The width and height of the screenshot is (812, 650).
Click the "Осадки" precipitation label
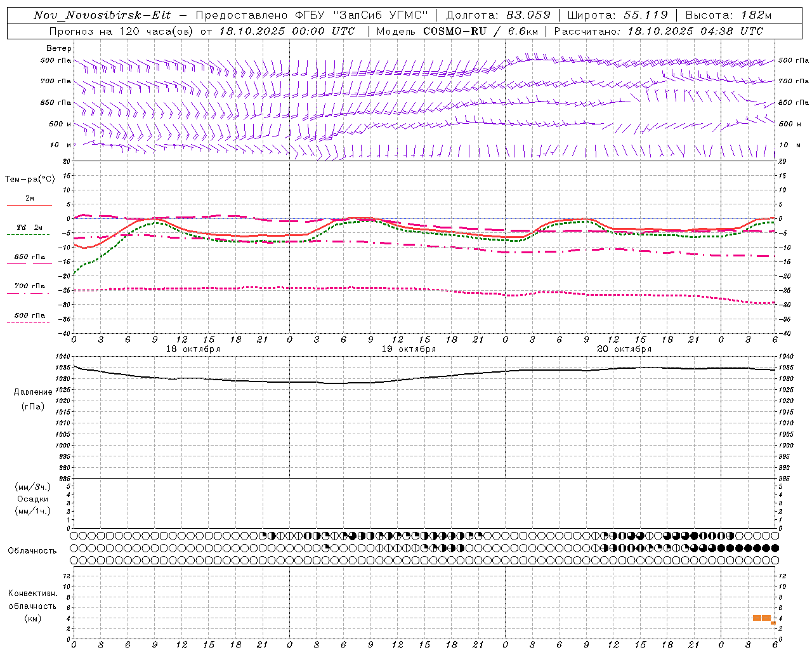pyautogui.click(x=33, y=499)
